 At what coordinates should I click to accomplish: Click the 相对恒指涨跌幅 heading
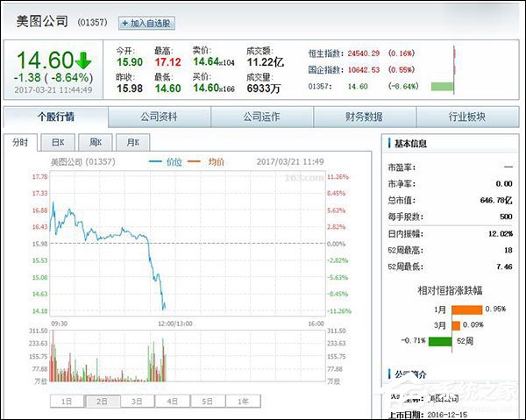pyautogui.click(x=450, y=290)
